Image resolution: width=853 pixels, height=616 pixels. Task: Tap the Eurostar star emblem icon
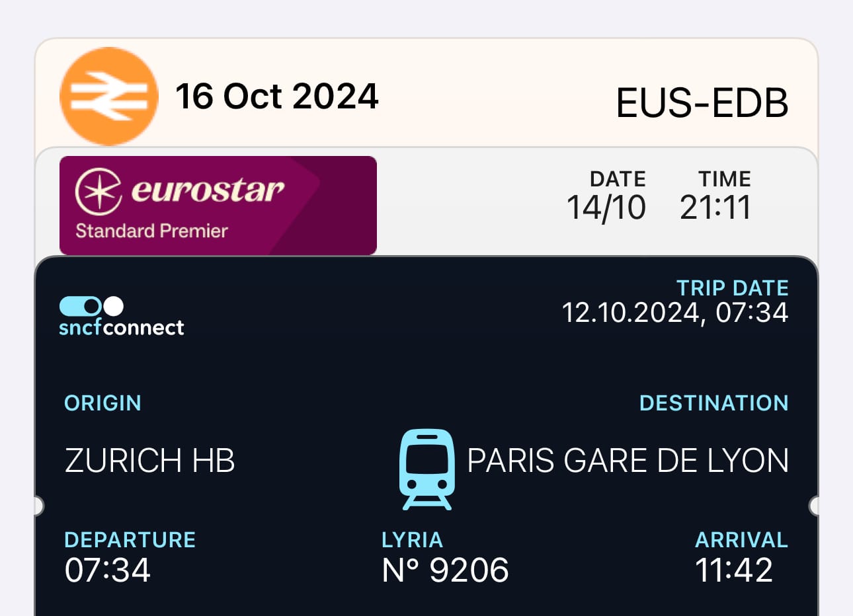click(x=99, y=191)
